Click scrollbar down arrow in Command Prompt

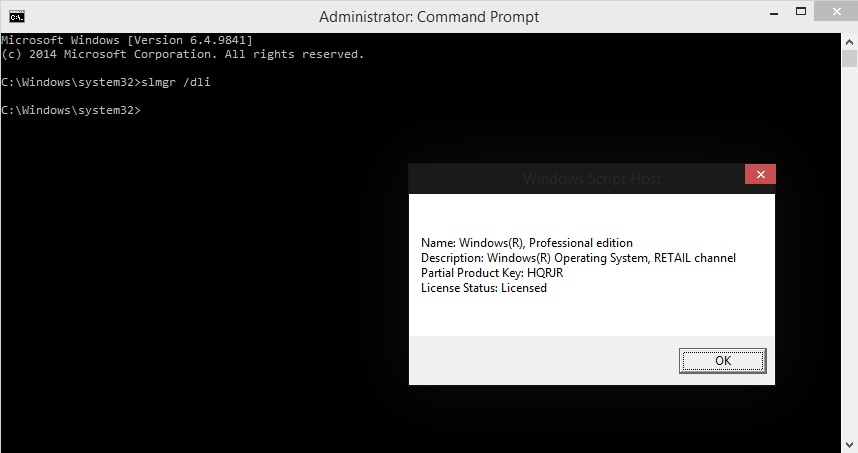[849, 444]
